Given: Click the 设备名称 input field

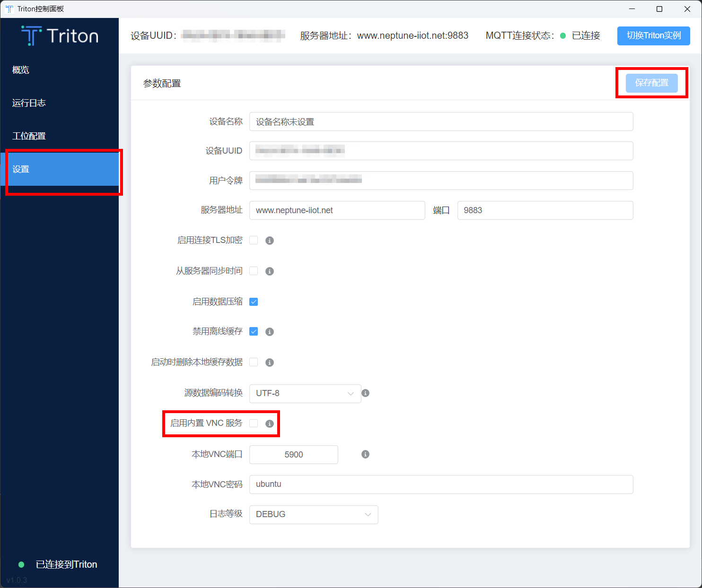Looking at the screenshot, I should [x=441, y=121].
